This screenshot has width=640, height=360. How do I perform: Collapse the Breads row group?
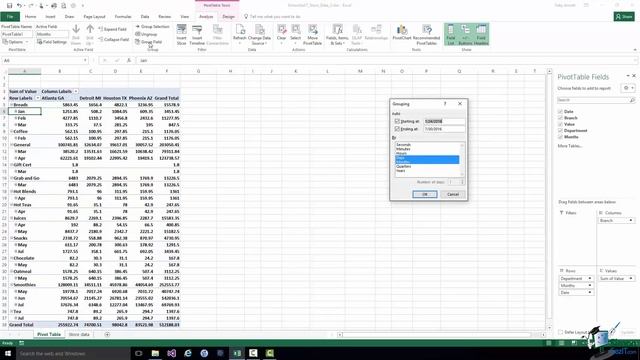coord(11,105)
